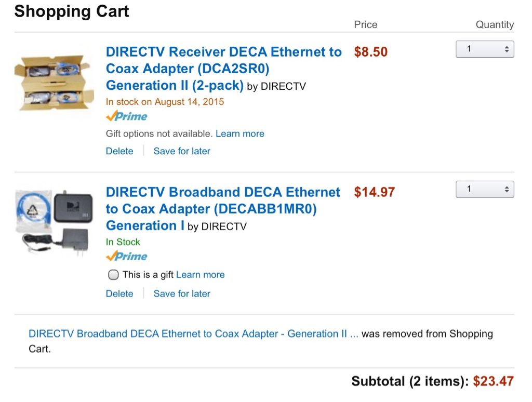Screen dimensions: 532x402
Task: Open the Broadband DECA adapter product image
Action: point(54,222)
